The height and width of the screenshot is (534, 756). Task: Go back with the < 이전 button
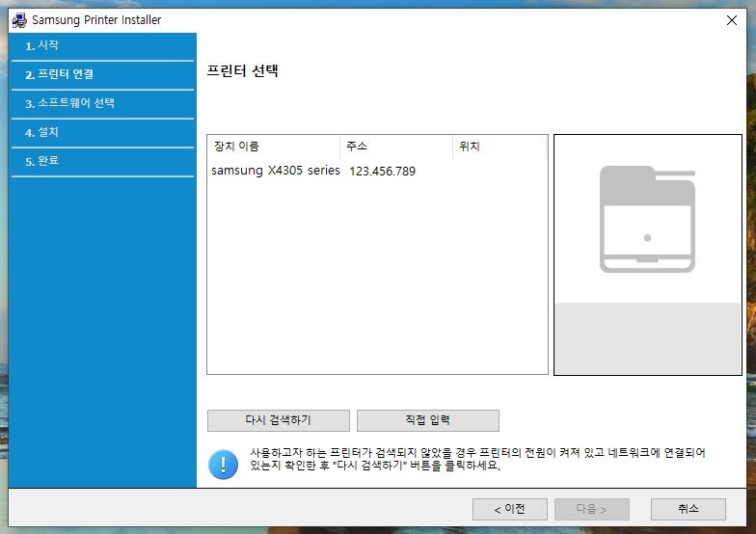tap(509, 509)
